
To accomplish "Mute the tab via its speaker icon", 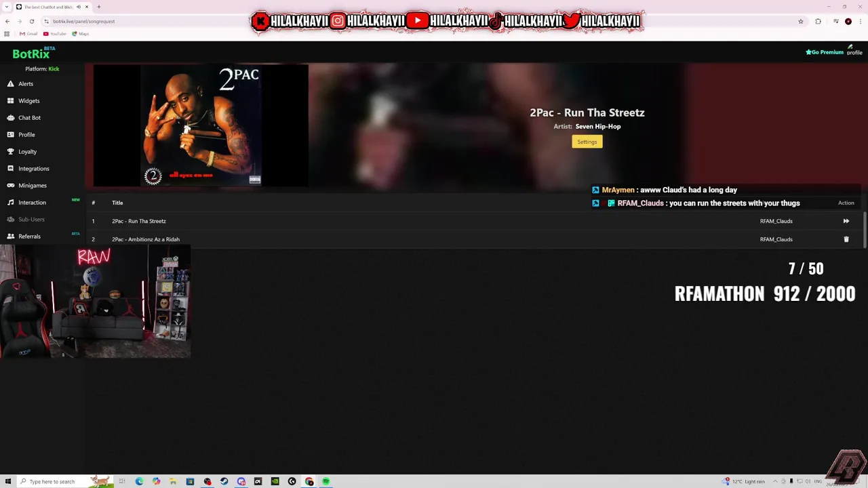I will (x=79, y=7).
